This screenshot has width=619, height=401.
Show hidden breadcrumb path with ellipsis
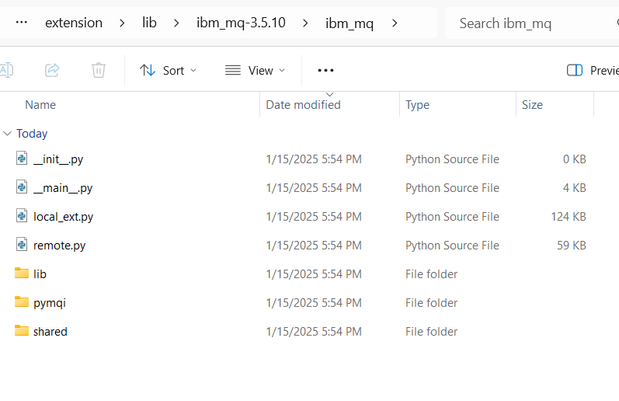[x=21, y=23]
